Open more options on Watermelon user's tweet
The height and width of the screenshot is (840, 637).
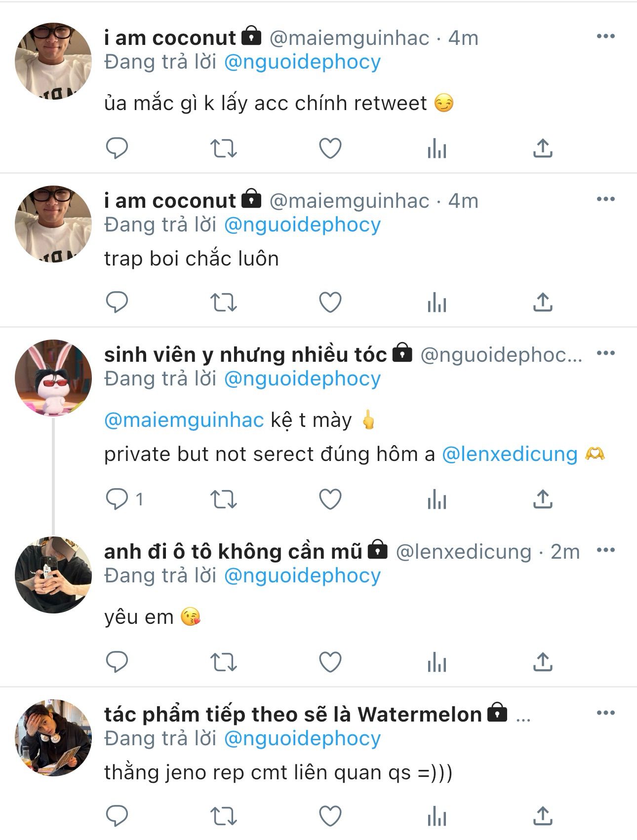click(605, 713)
